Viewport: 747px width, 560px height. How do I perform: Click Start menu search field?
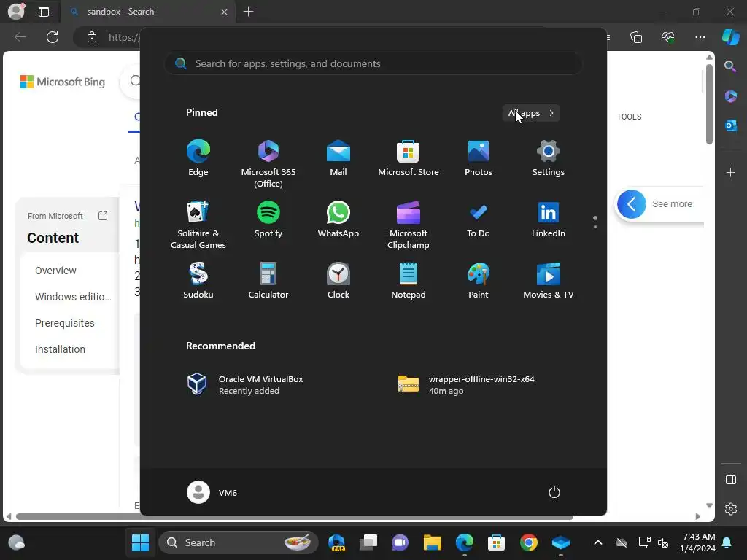tap(373, 64)
